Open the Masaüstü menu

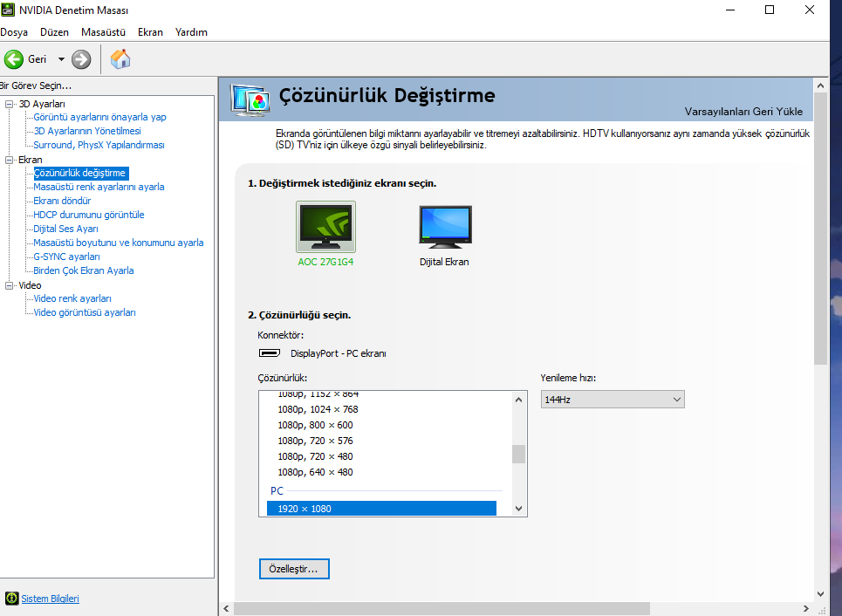[103, 32]
